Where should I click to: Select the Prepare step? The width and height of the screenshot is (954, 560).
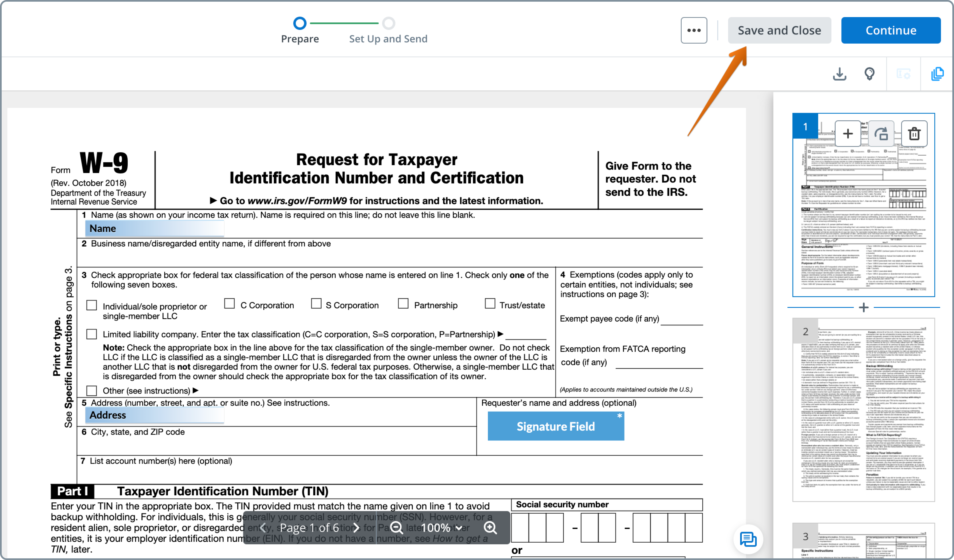[x=300, y=30]
